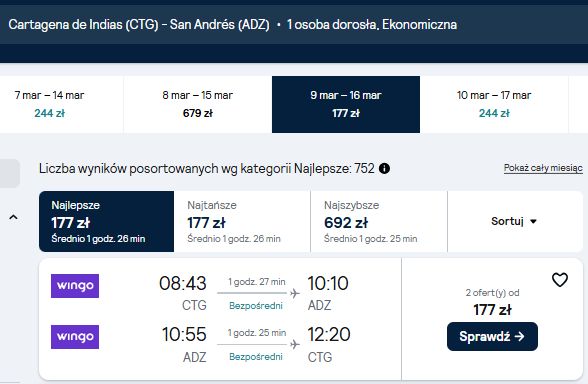Open results info icon next to 752
The image size is (588, 384).
384,169
